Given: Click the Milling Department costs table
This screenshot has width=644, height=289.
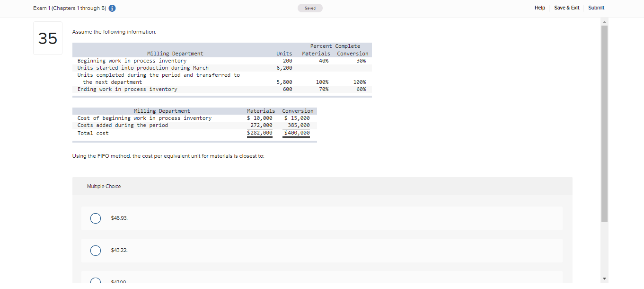Looking at the screenshot, I should [194, 122].
